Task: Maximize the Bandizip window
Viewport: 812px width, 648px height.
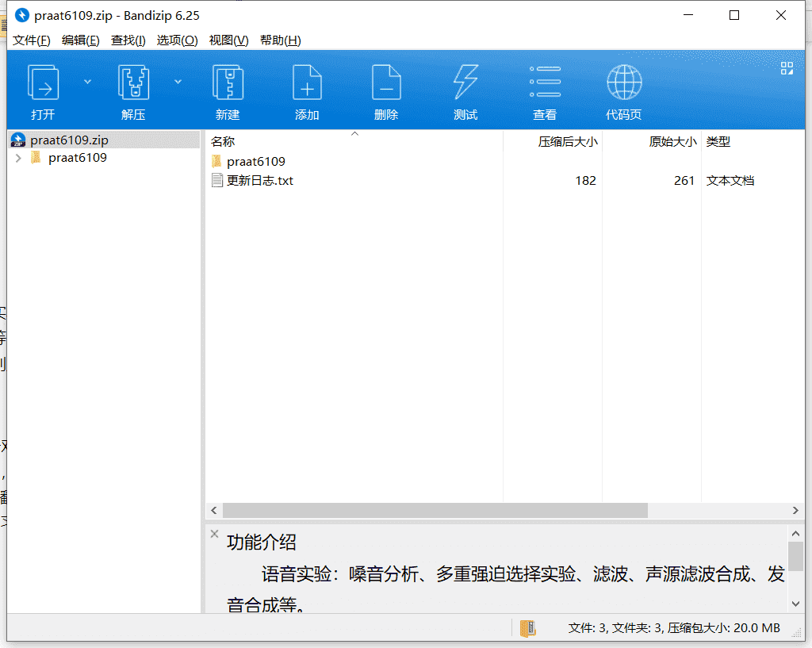Action: tap(733, 16)
